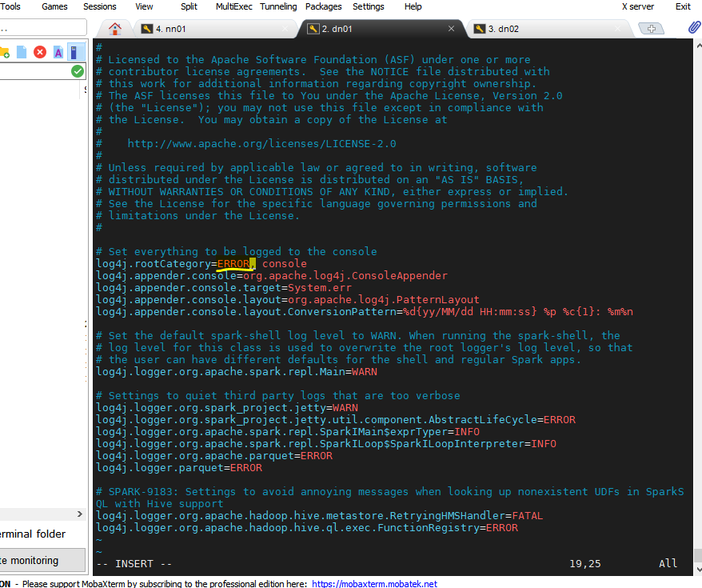Delete the selected file with red X icon
The width and height of the screenshot is (702, 588).
[40, 52]
